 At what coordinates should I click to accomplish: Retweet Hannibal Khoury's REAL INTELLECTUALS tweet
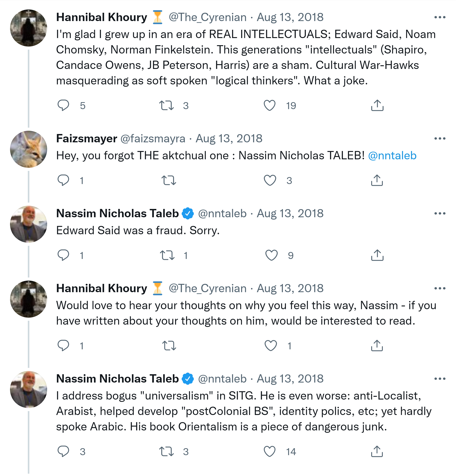tap(166, 105)
